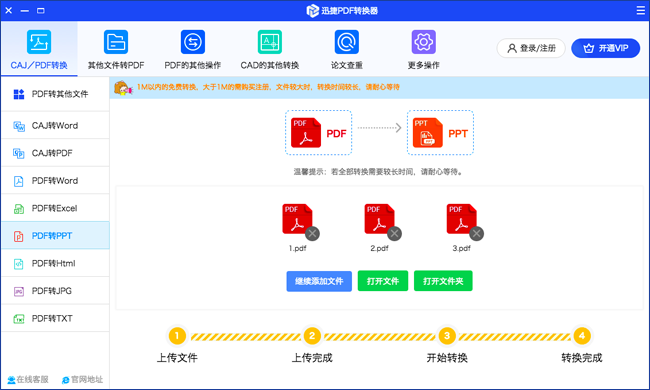Image resolution: width=650 pixels, height=390 pixels.
Task: Select PDF转Word in sidebar
Action: [55, 181]
